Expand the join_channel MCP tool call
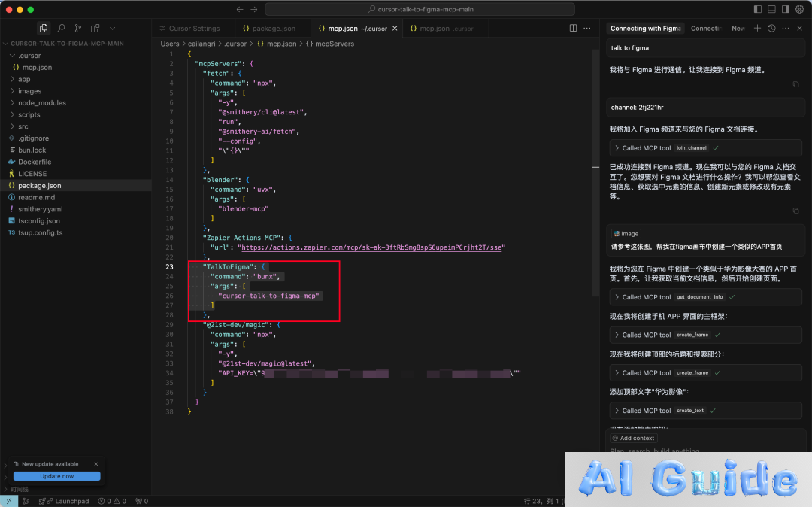The image size is (812, 507). coord(705,148)
